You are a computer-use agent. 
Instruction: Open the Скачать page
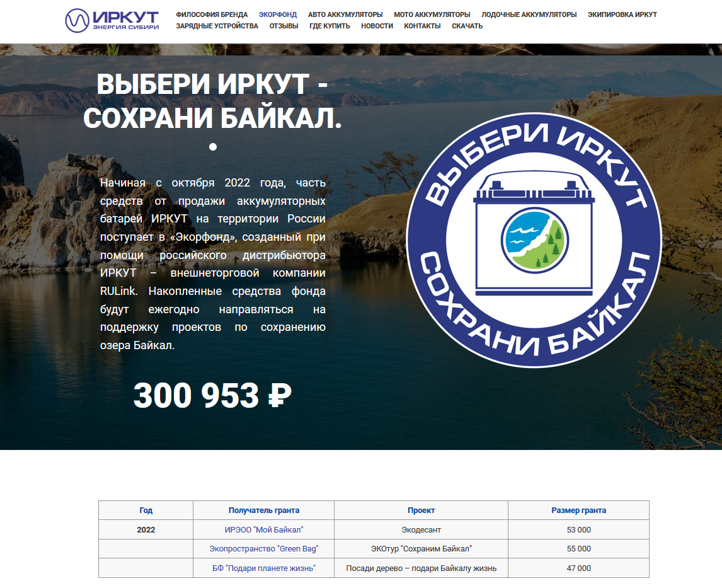[x=467, y=26]
